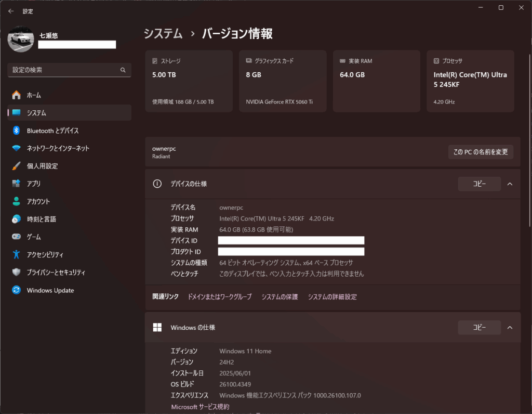The image size is (532, 414).
Task: Click 使用領域 188 GB / 5.00 TB text
Action: pos(183,102)
